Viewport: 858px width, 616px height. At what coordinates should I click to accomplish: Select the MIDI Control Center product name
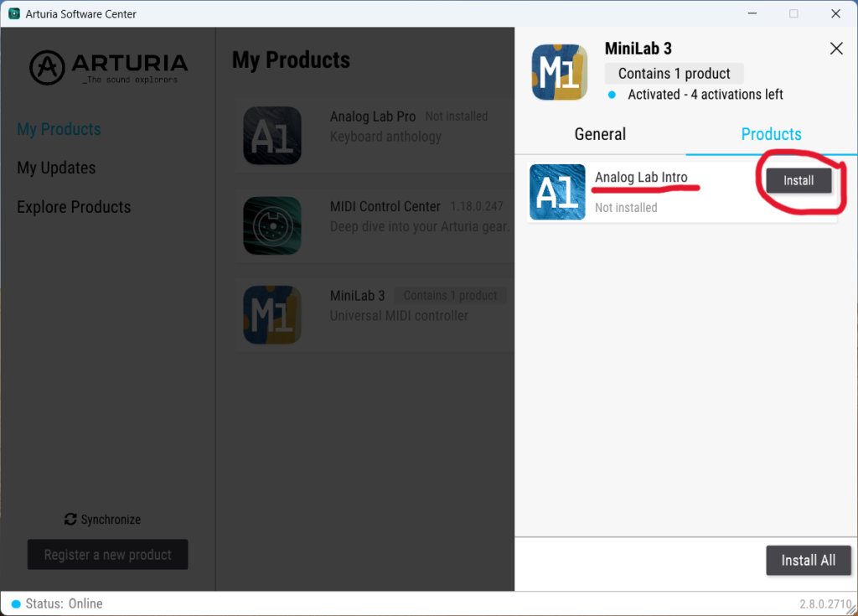click(385, 206)
